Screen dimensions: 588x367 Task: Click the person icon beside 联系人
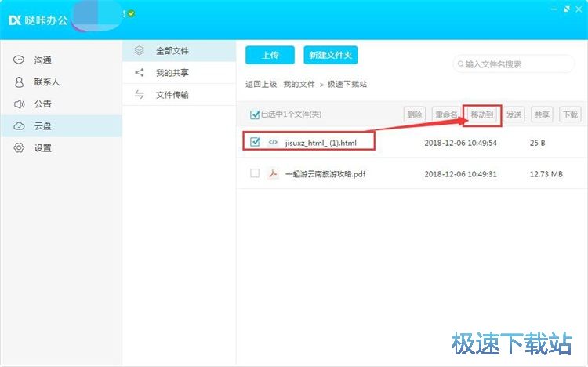click(19, 82)
